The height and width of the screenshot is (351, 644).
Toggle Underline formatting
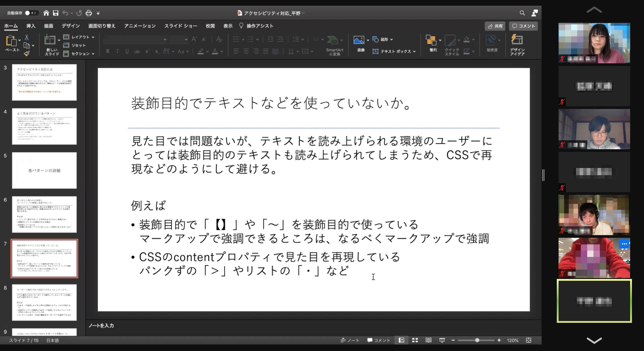pyautogui.click(x=127, y=51)
